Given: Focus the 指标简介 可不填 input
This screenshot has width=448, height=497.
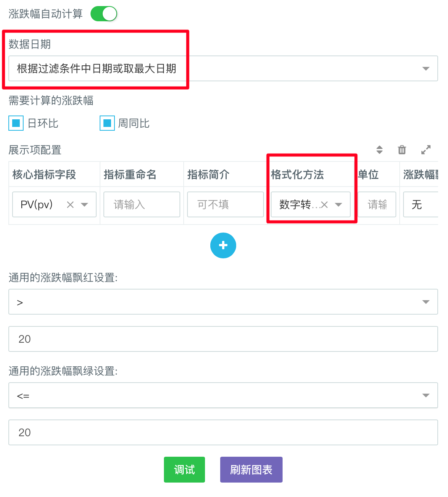Looking at the screenshot, I should (226, 204).
